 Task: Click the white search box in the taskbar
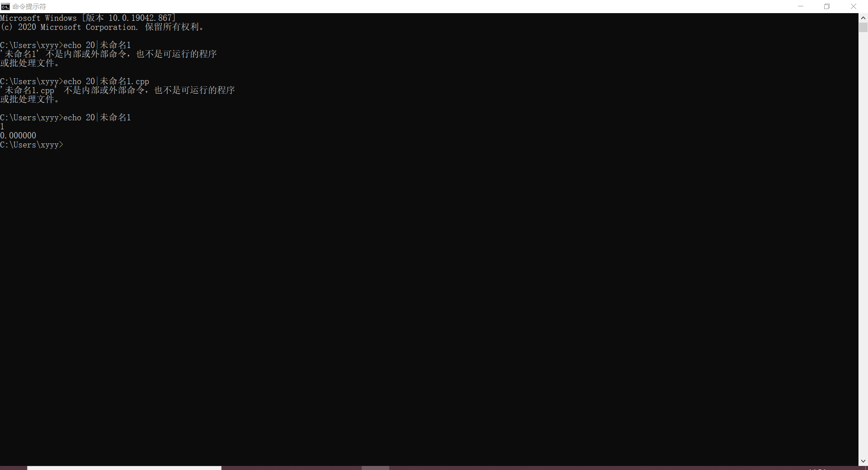tap(124, 468)
